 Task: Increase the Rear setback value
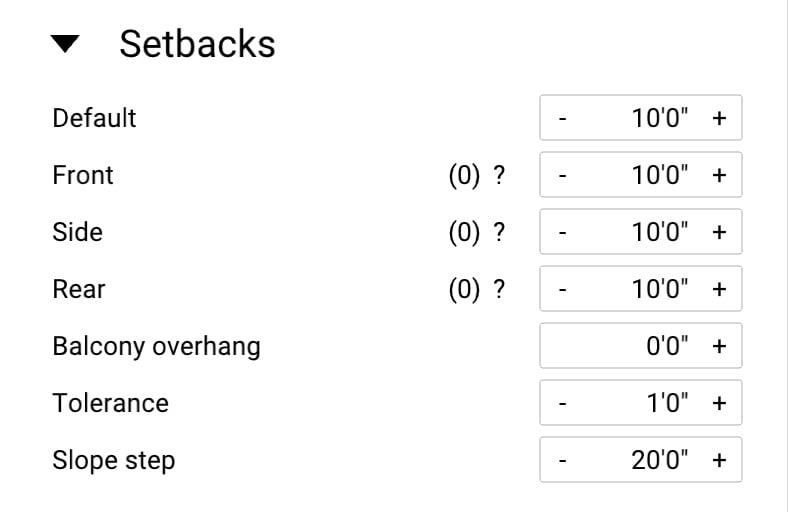[718, 289]
